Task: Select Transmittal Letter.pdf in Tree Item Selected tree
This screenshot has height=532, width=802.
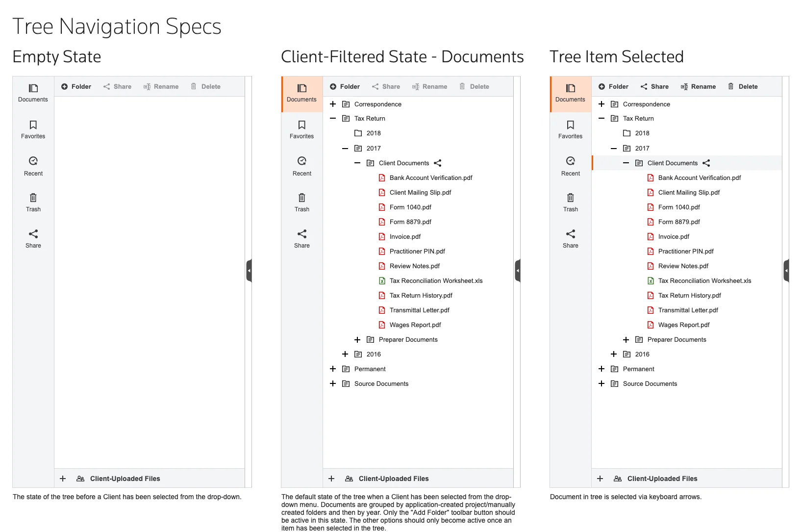Action: point(688,310)
